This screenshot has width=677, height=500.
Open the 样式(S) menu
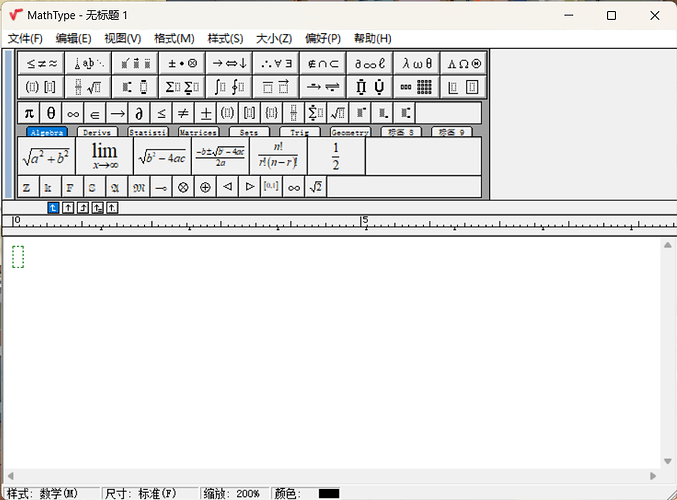[x=225, y=39]
